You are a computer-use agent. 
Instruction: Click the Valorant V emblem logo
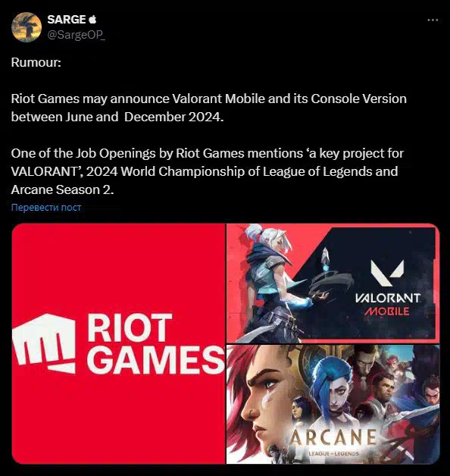tap(387, 273)
